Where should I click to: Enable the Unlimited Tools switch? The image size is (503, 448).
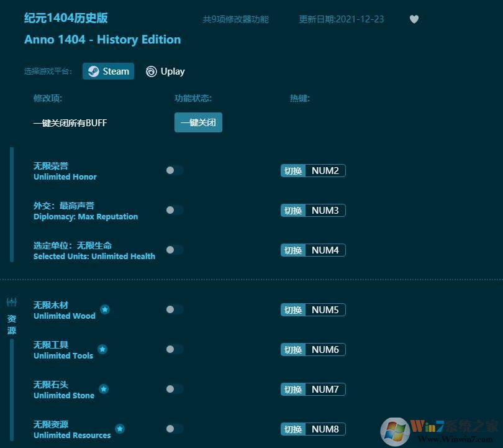click(x=174, y=349)
